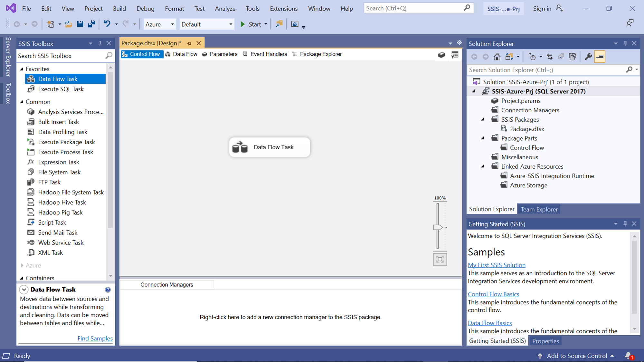Open Properties wrench icon in Solution Explorer
Screen dimensions: 644x362
pos(588,57)
